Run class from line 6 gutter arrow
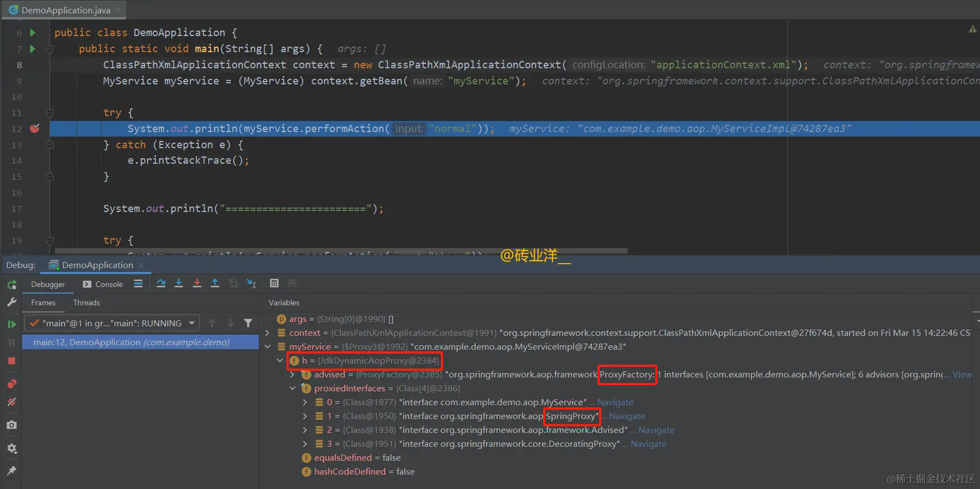980x489 pixels. pos(32,33)
